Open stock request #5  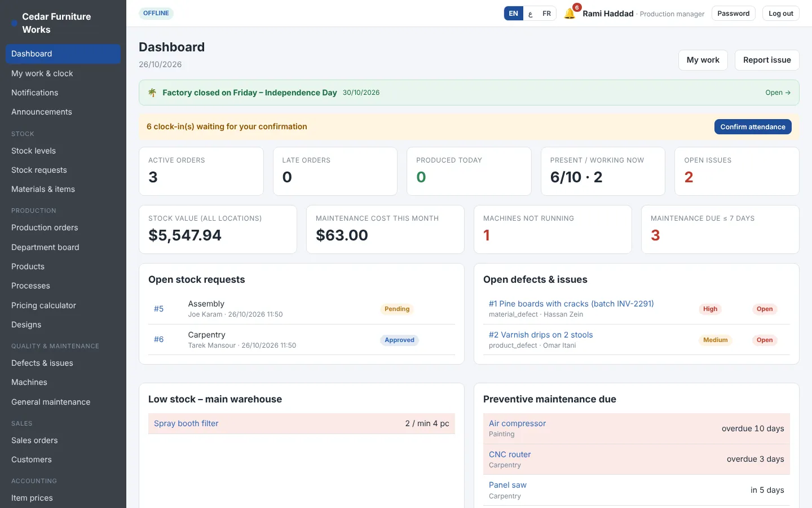[158, 309]
